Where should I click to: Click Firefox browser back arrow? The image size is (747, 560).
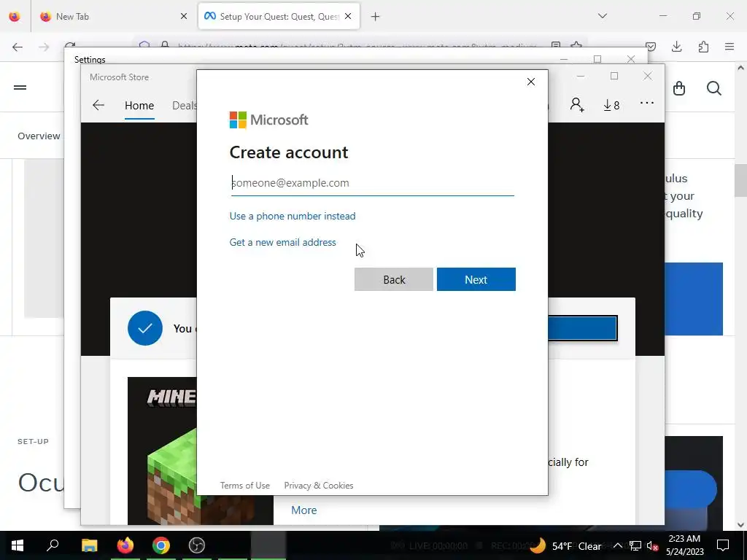tap(18, 47)
